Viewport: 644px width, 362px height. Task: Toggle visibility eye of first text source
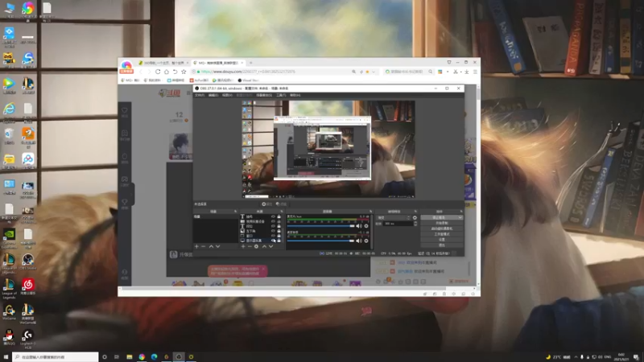tap(273, 216)
